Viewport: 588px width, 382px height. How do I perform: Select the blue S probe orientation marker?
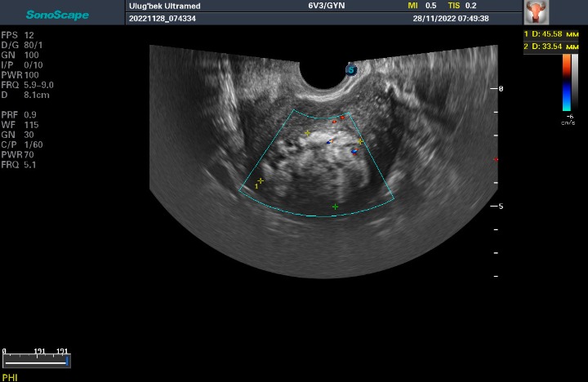tap(352, 70)
